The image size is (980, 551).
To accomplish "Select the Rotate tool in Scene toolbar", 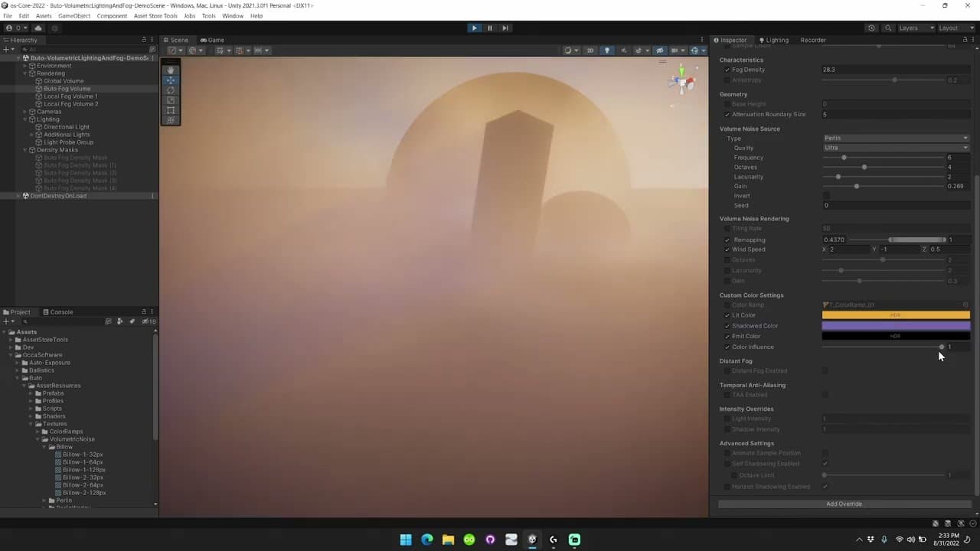I will click(x=171, y=90).
